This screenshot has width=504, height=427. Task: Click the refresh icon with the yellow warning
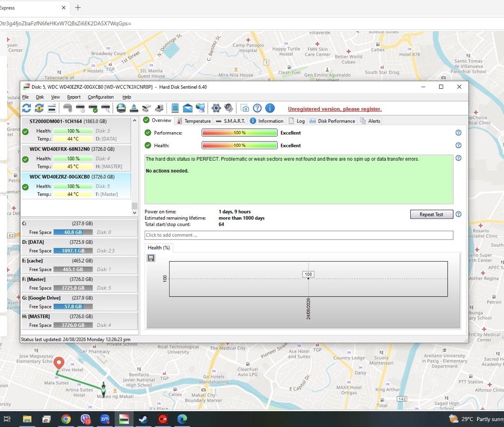pos(39,108)
